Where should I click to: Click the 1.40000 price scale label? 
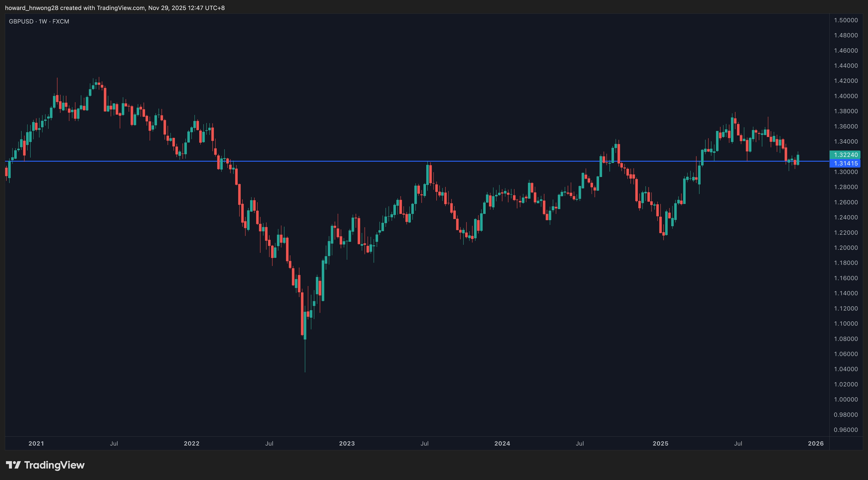pyautogui.click(x=845, y=96)
